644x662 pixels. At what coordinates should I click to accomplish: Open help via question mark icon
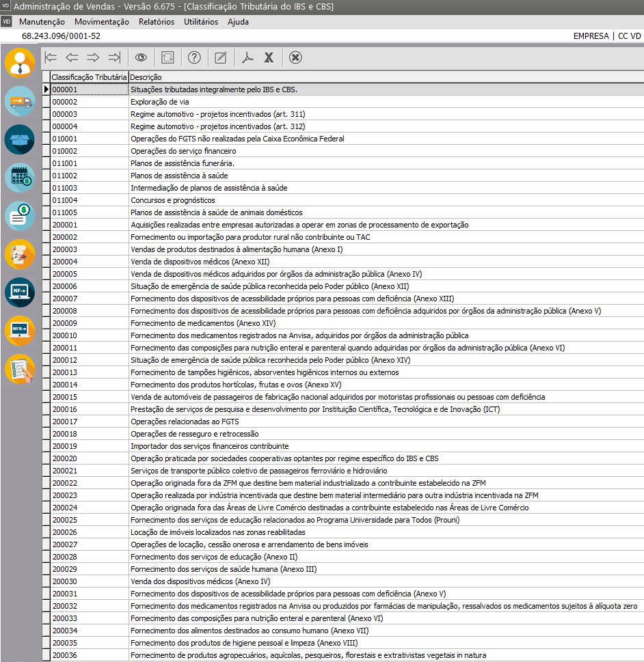194,57
